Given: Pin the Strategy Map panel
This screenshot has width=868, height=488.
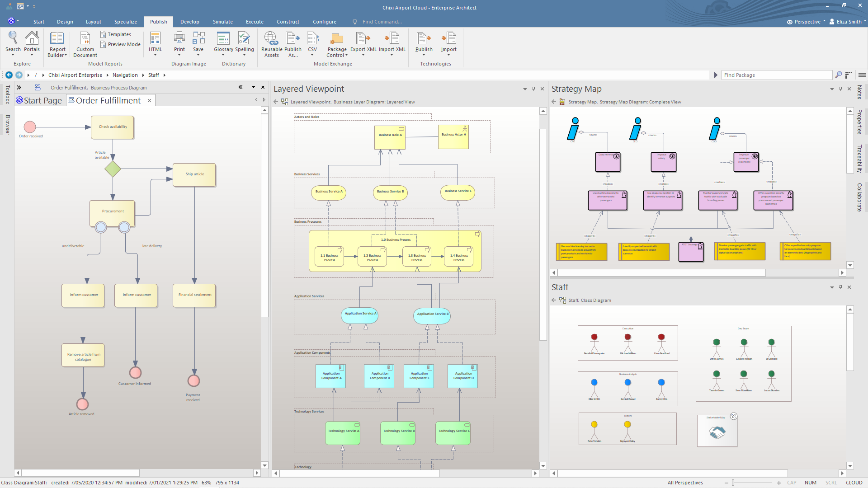Looking at the screenshot, I should pos(840,89).
